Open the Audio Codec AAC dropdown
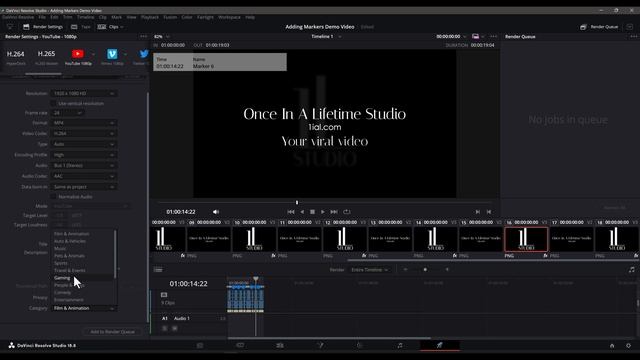 pyautogui.click(x=84, y=176)
